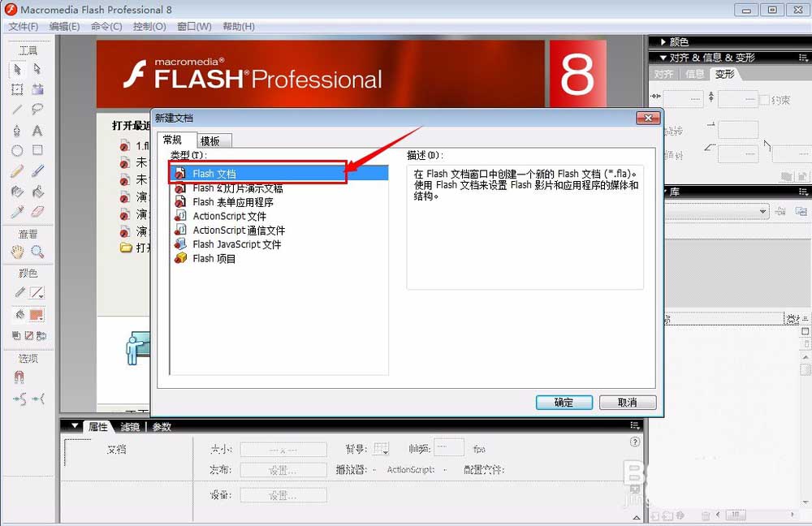Toggle the 约束 constrain checkbox

click(764, 100)
